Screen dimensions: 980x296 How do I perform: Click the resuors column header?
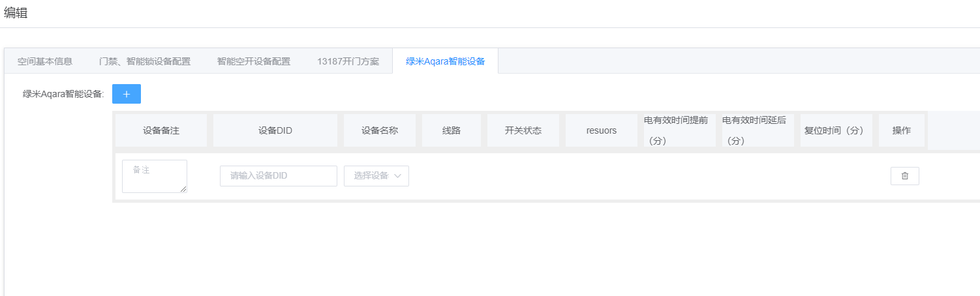602,130
